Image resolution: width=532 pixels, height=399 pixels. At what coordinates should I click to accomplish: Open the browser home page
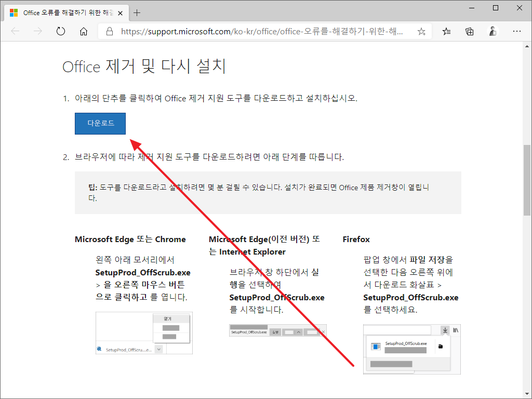(x=83, y=31)
